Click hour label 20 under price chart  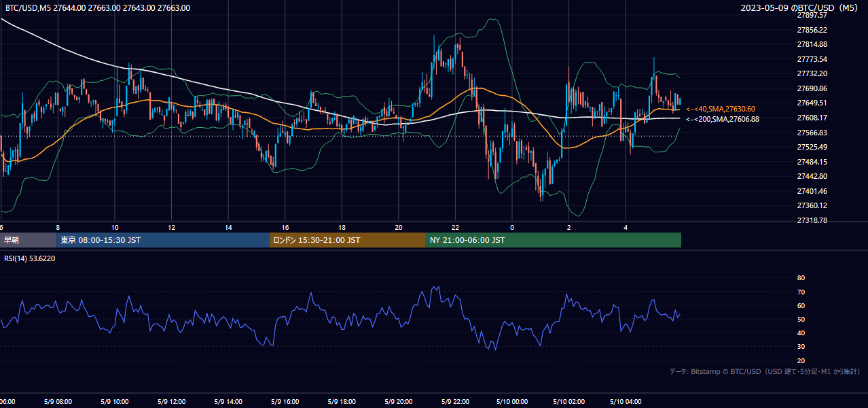(x=399, y=227)
